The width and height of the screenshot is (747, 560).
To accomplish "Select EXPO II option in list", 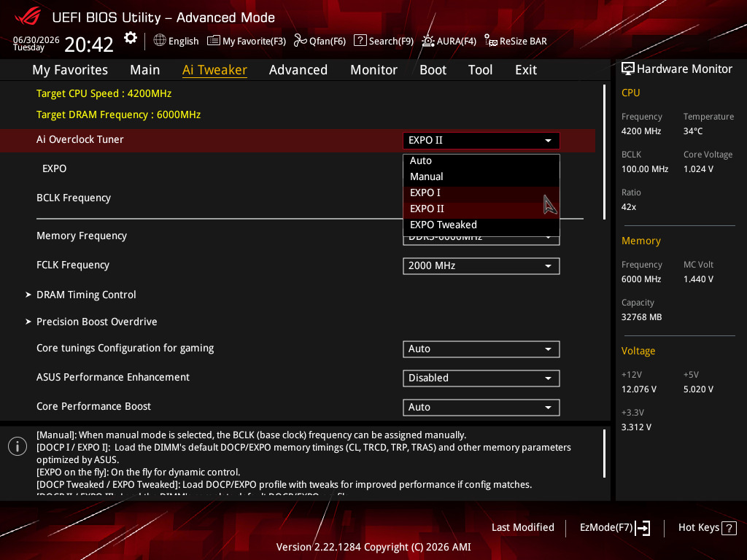I will click(481, 209).
